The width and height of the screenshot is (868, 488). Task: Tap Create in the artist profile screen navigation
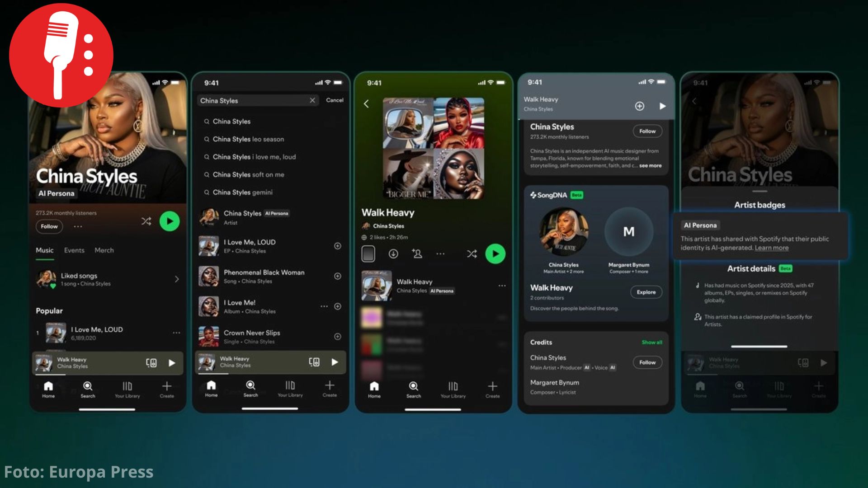click(x=167, y=390)
